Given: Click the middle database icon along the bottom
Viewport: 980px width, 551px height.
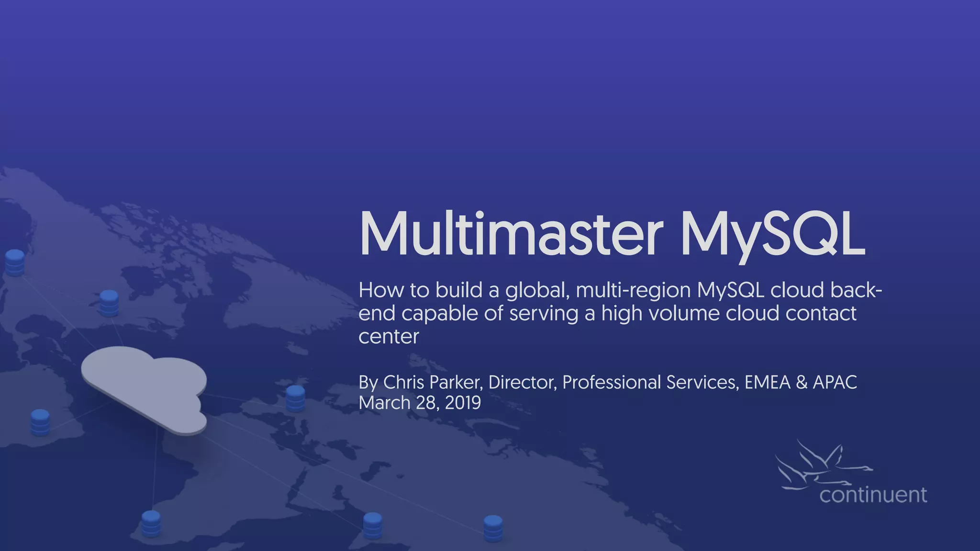Looking at the screenshot, I should (372, 525).
